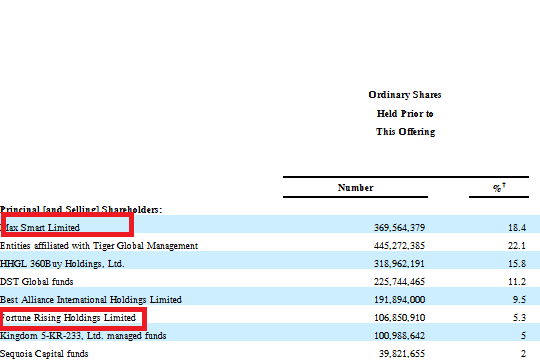
Task: Click the 'Principal [and Selling] Shareholders:' heading
Action: click(x=81, y=209)
